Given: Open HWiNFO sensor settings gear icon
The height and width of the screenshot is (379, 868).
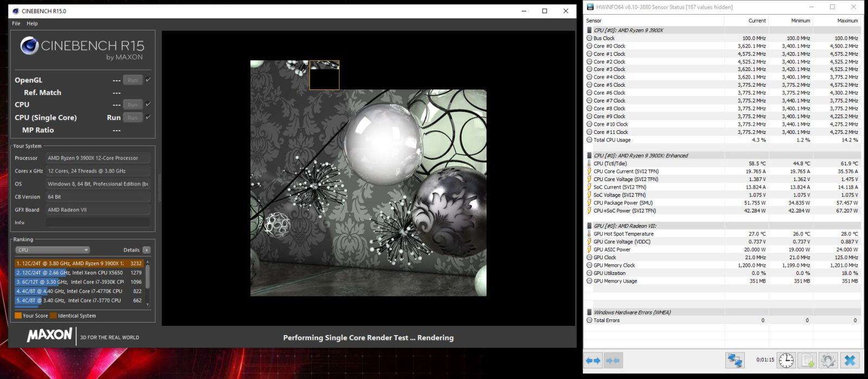Looking at the screenshot, I should [828, 360].
